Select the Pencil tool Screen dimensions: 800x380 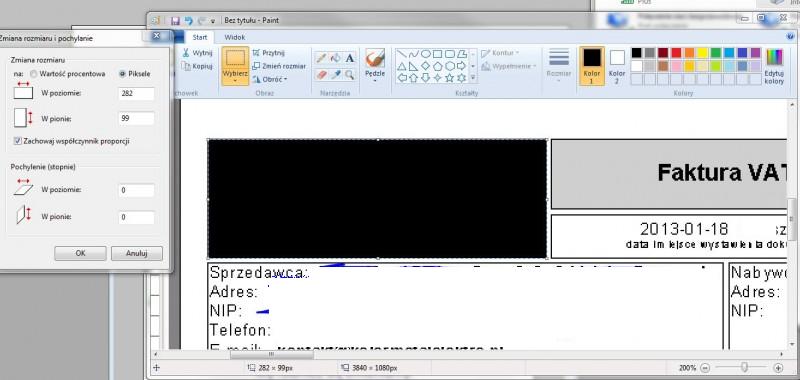pyautogui.click(x=321, y=58)
